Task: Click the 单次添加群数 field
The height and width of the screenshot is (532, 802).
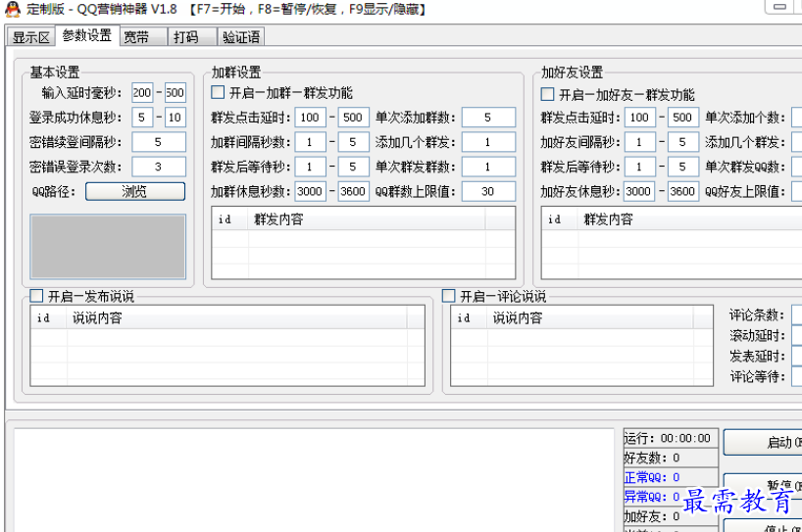Action: [488, 117]
